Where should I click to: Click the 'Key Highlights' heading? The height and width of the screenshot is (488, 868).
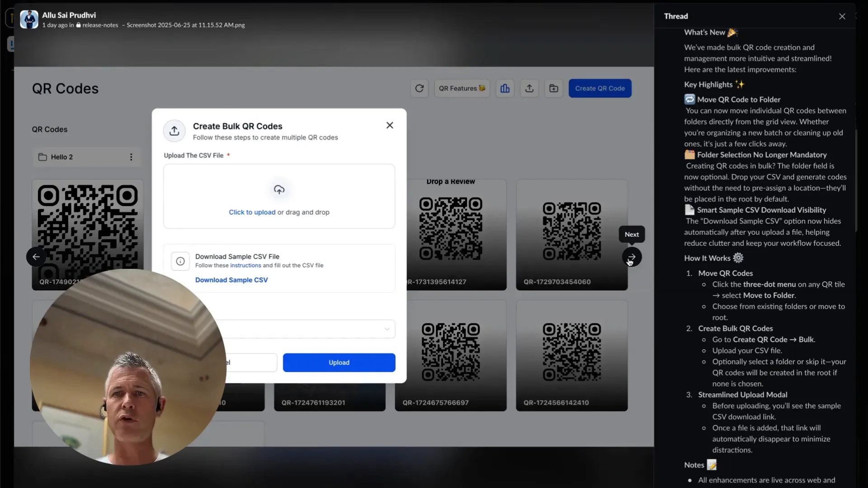(x=714, y=84)
